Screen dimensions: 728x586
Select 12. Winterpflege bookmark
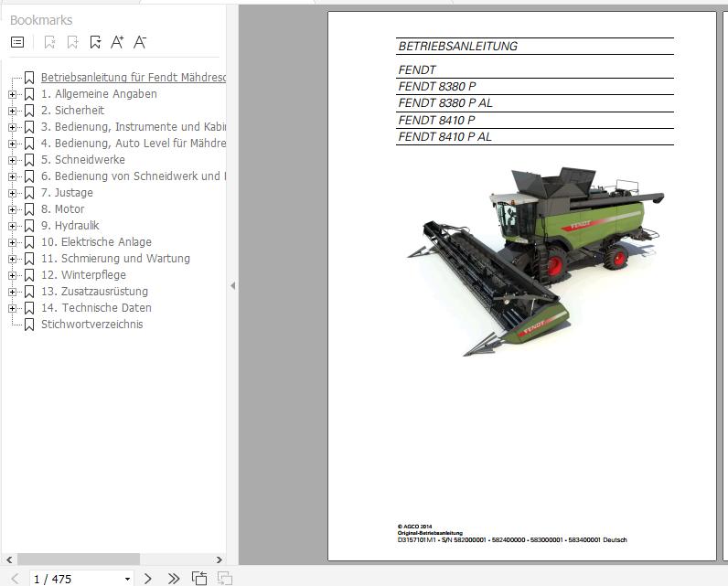(83, 274)
